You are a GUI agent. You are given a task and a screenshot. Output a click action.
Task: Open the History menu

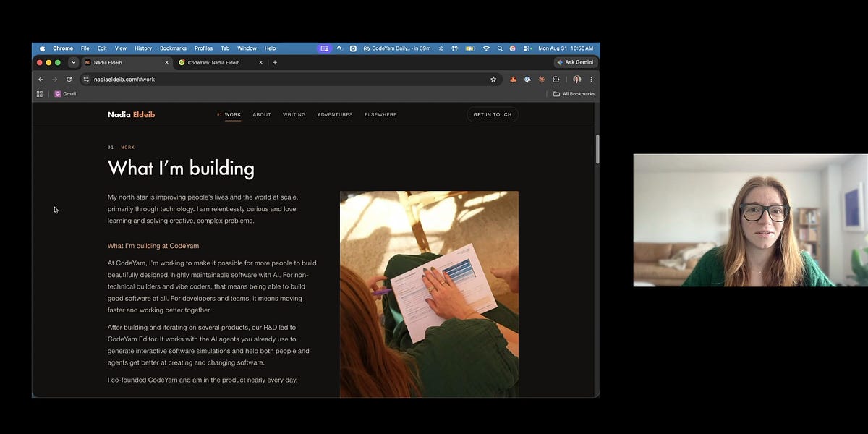[x=143, y=48]
